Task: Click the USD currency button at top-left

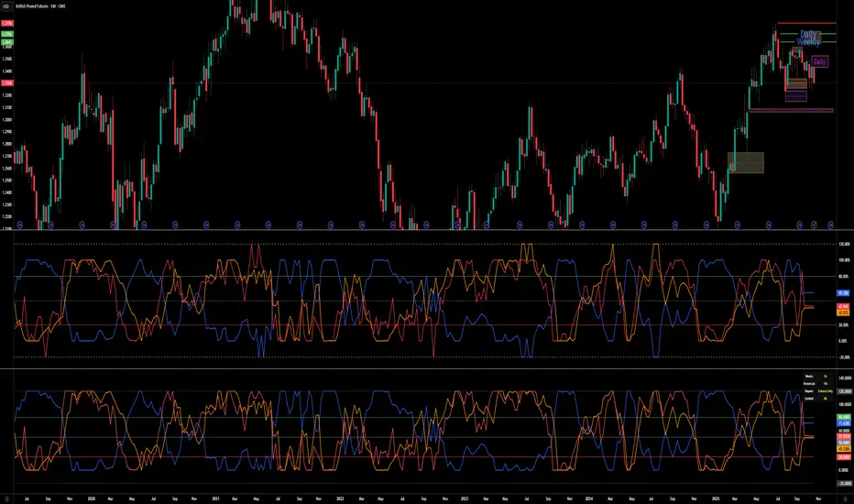Action: [6, 6]
